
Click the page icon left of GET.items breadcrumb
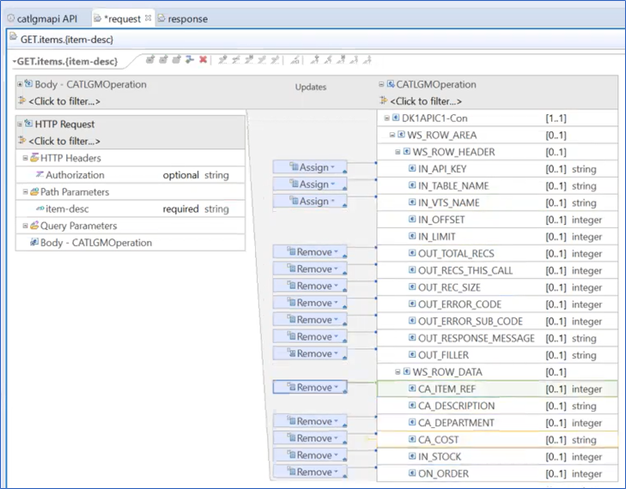pyautogui.click(x=14, y=38)
